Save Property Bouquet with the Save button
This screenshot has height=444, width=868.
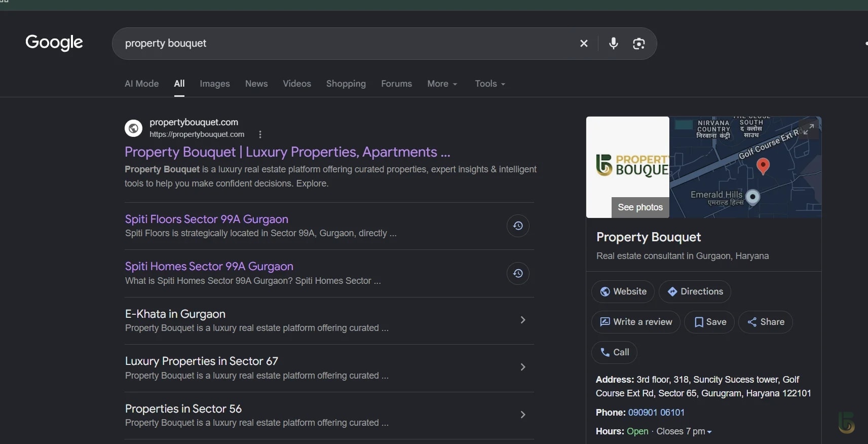(709, 322)
